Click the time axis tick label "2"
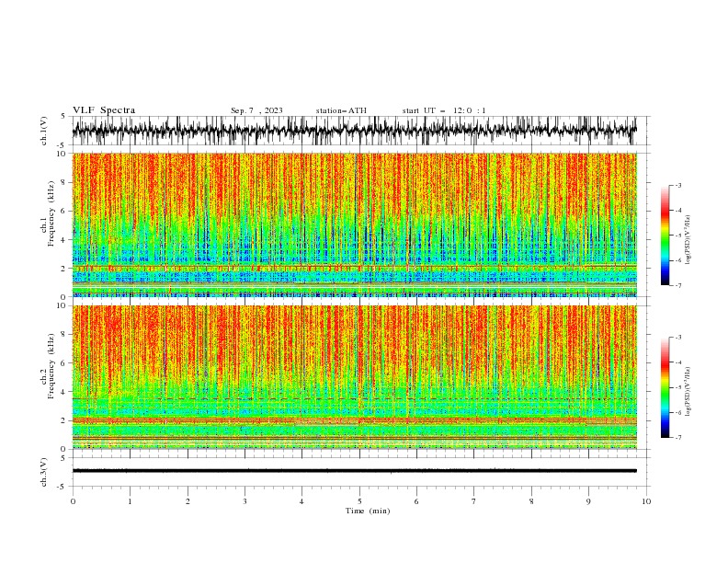Image resolution: width=728 pixels, height=563 pixels. click(188, 501)
